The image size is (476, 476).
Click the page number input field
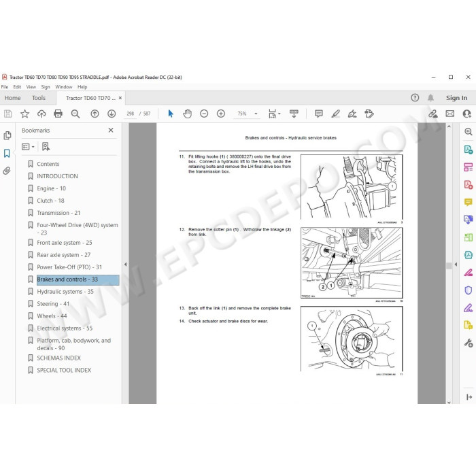131,114
